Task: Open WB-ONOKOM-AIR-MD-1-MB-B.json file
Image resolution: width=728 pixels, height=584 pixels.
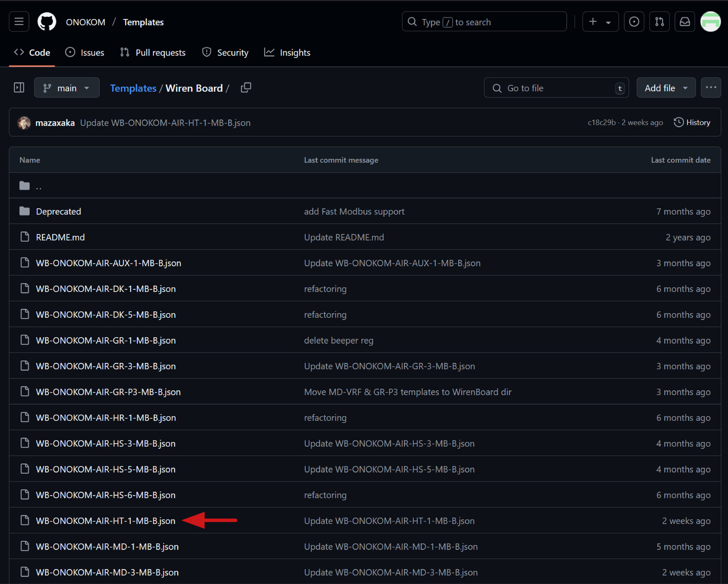Action: [x=107, y=547]
